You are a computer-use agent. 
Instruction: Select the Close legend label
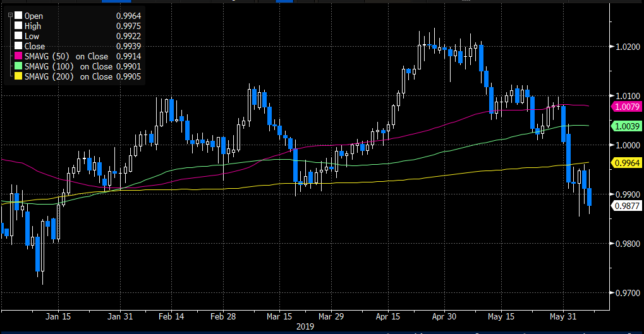point(35,46)
